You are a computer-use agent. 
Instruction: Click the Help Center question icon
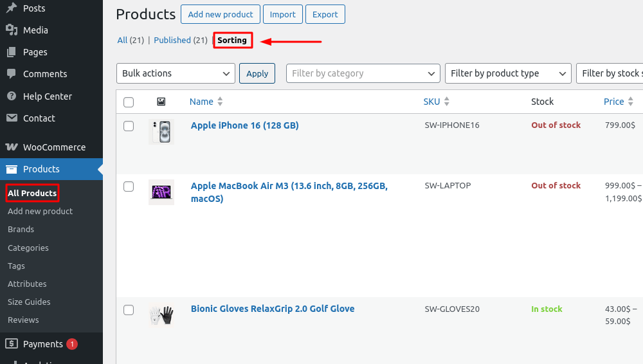(12, 96)
